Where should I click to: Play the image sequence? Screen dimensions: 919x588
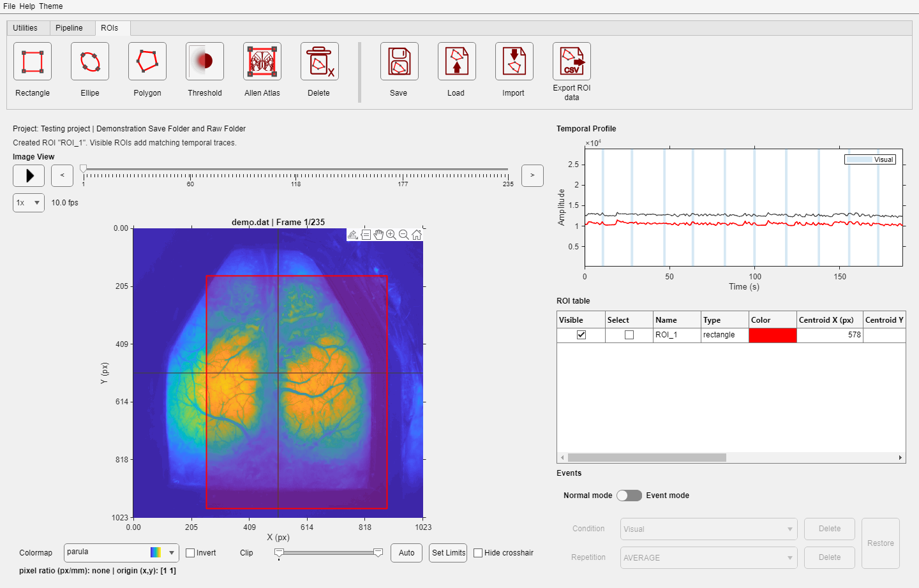click(x=29, y=175)
